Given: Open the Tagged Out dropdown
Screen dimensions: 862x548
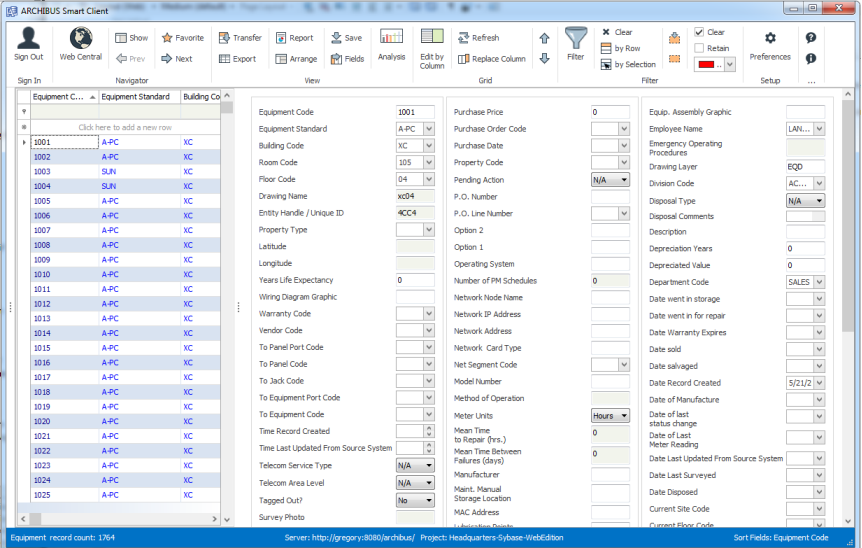Looking at the screenshot, I should (429, 500).
